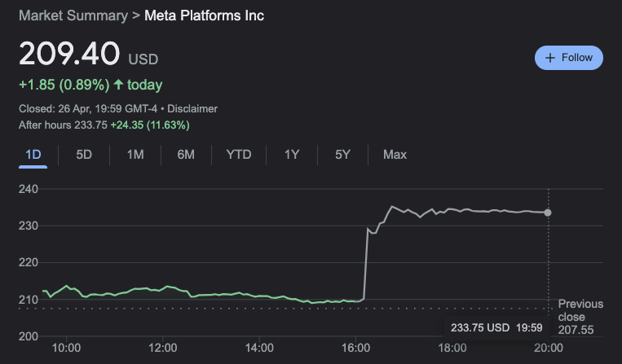
Task: Click the Follow button
Action: click(x=569, y=58)
